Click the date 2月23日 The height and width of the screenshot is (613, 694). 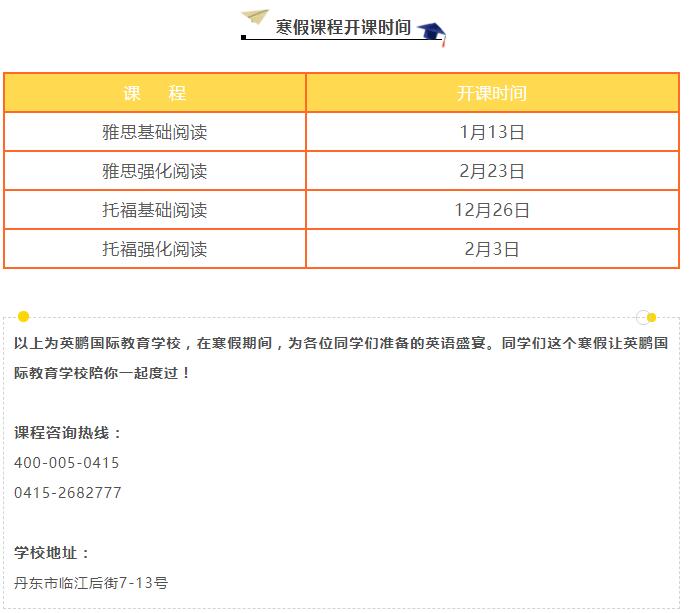(x=492, y=171)
